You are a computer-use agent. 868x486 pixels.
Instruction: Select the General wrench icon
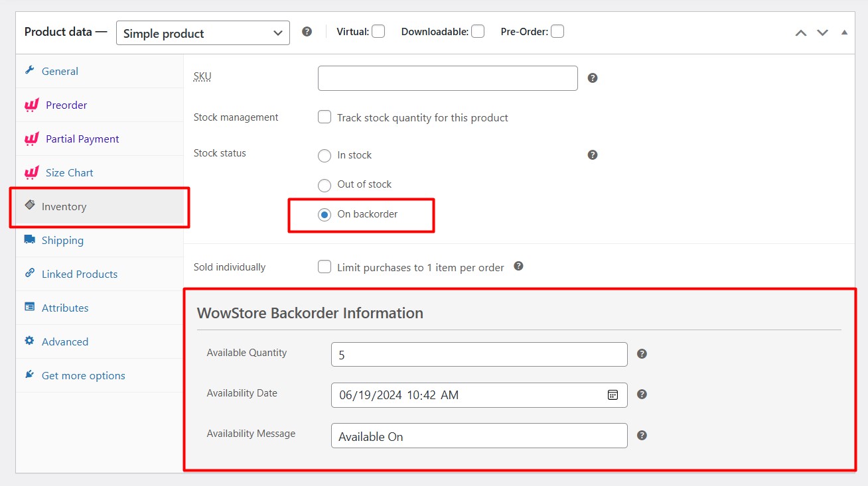click(x=29, y=71)
